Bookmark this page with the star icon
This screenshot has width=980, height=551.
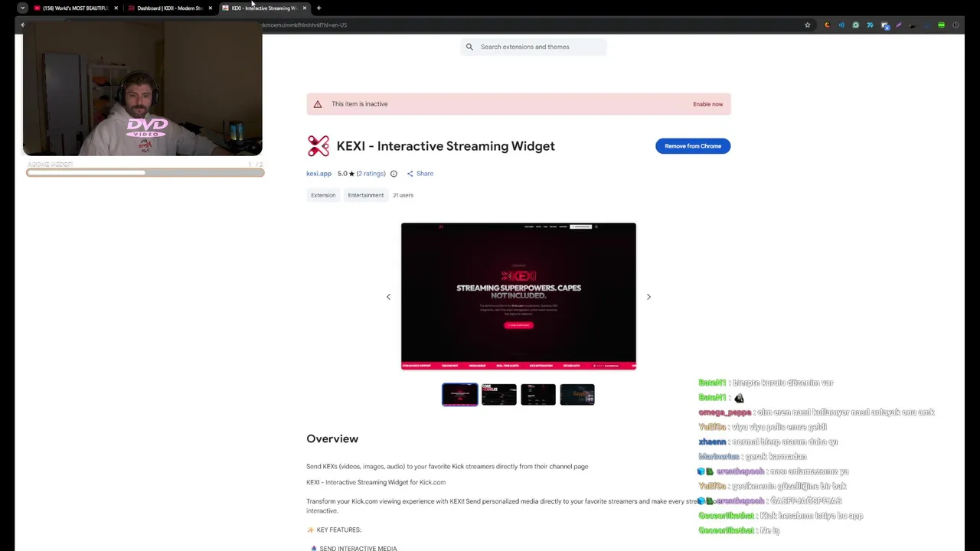coord(807,24)
